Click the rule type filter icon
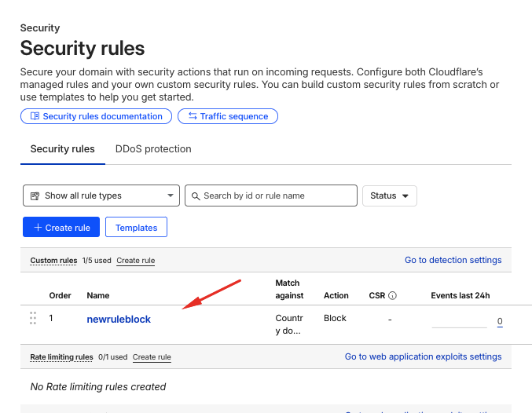The height and width of the screenshot is (413, 532). tap(35, 196)
